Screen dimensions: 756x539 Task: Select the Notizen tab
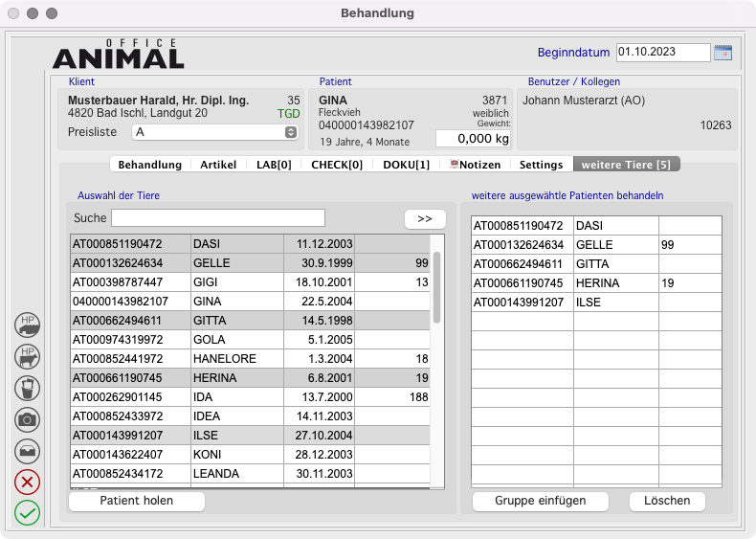coord(475,165)
